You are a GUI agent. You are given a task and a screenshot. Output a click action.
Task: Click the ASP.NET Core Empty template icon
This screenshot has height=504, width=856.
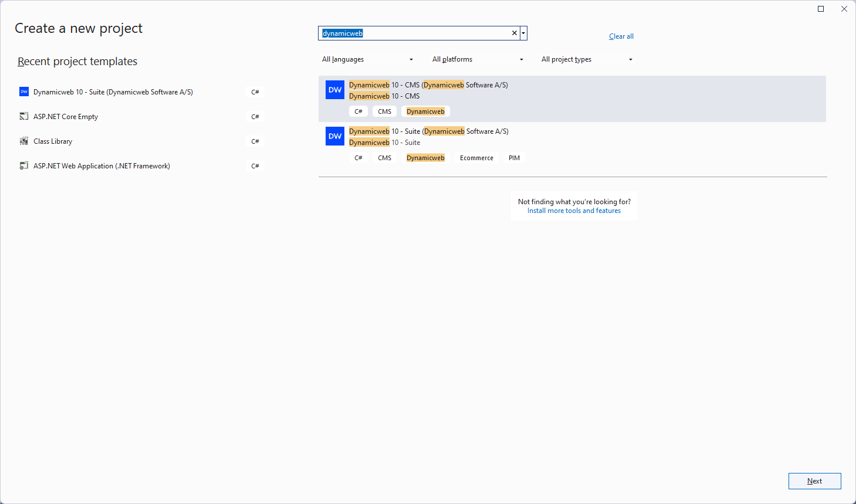pyautogui.click(x=24, y=116)
